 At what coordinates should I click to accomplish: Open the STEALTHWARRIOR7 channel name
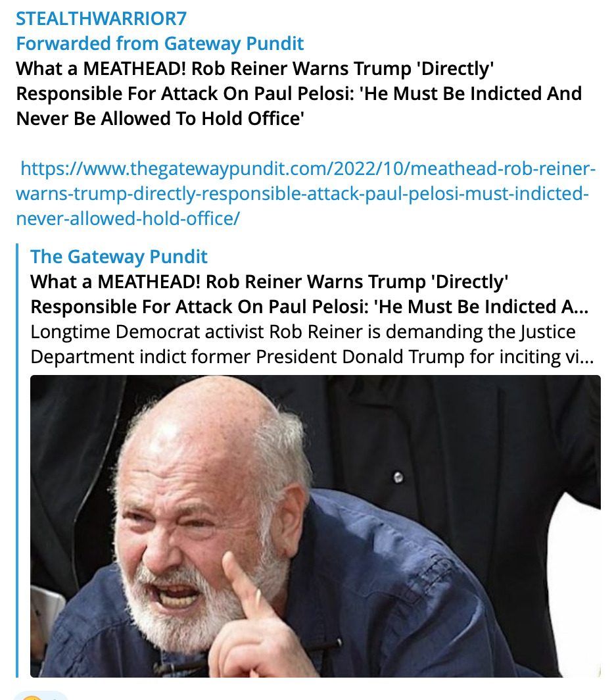[x=101, y=18]
